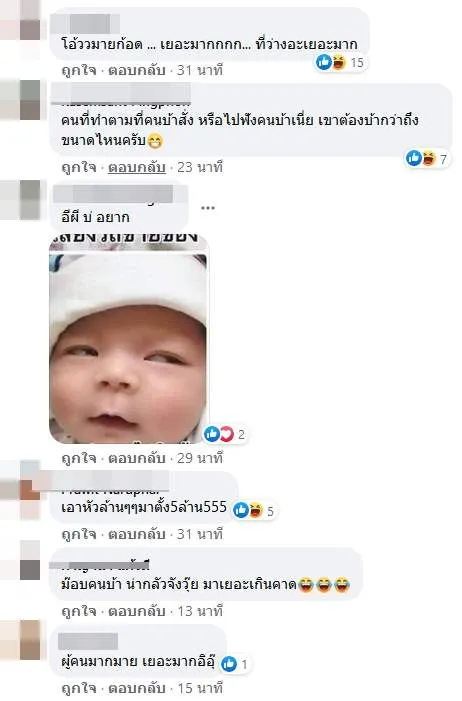Open the 23 นาที timestamp link

200,167
